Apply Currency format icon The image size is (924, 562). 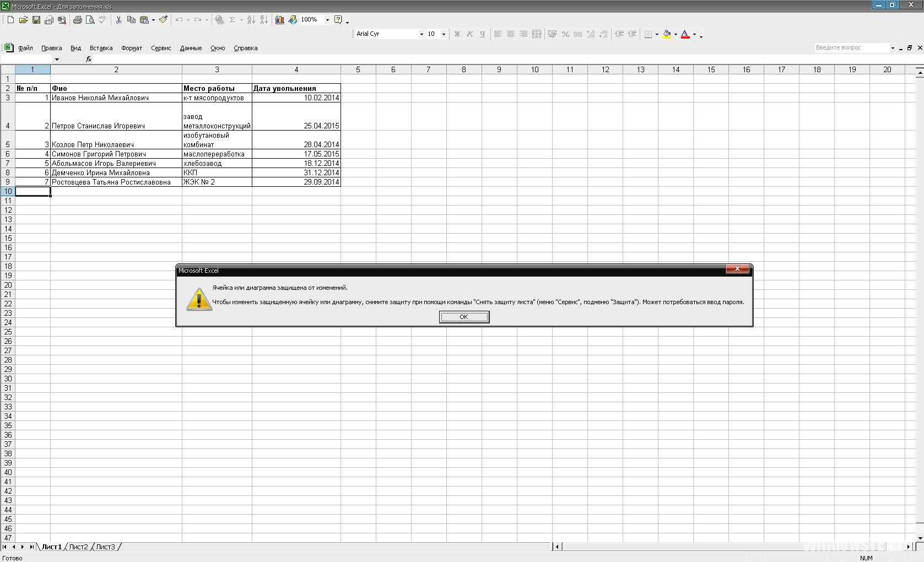tap(552, 34)
